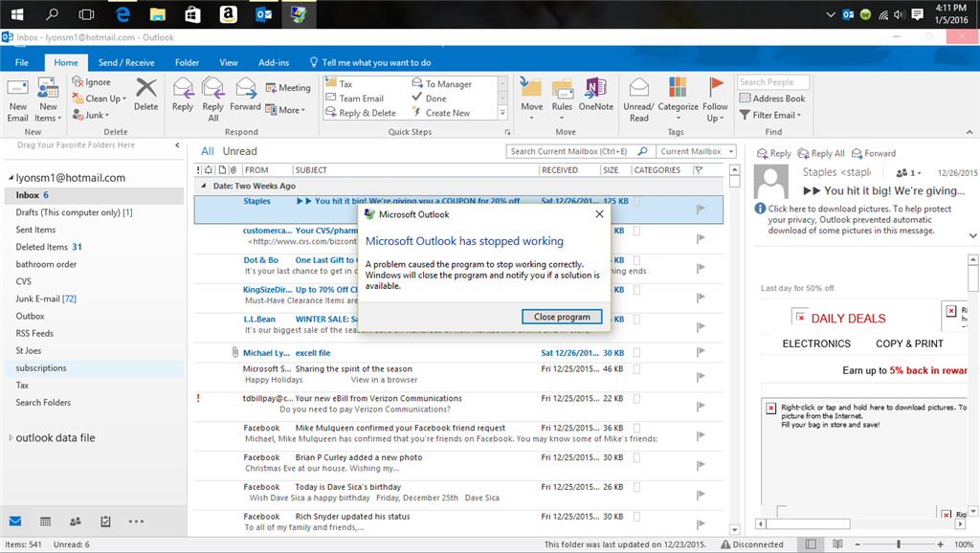
Task: Switch to People view in navigation bar
Action: click(x=76, y=521)
